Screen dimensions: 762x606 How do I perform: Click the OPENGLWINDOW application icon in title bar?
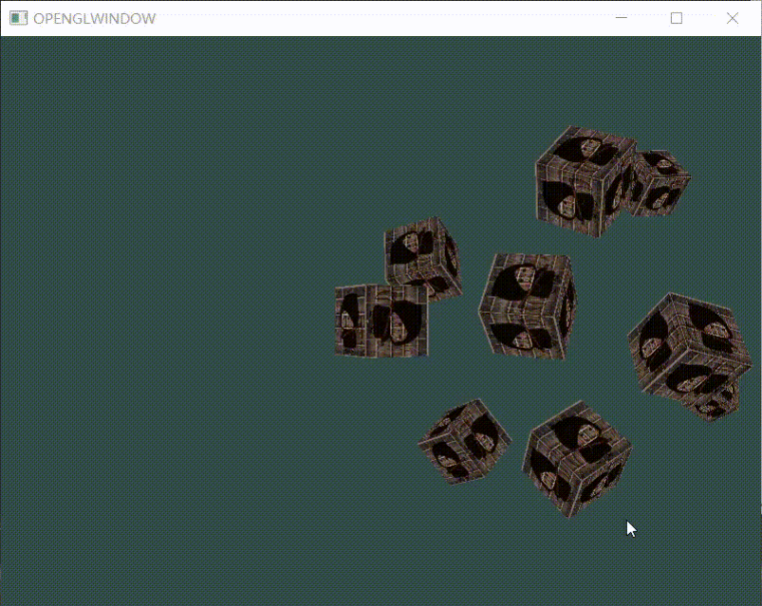click(18, 18)
